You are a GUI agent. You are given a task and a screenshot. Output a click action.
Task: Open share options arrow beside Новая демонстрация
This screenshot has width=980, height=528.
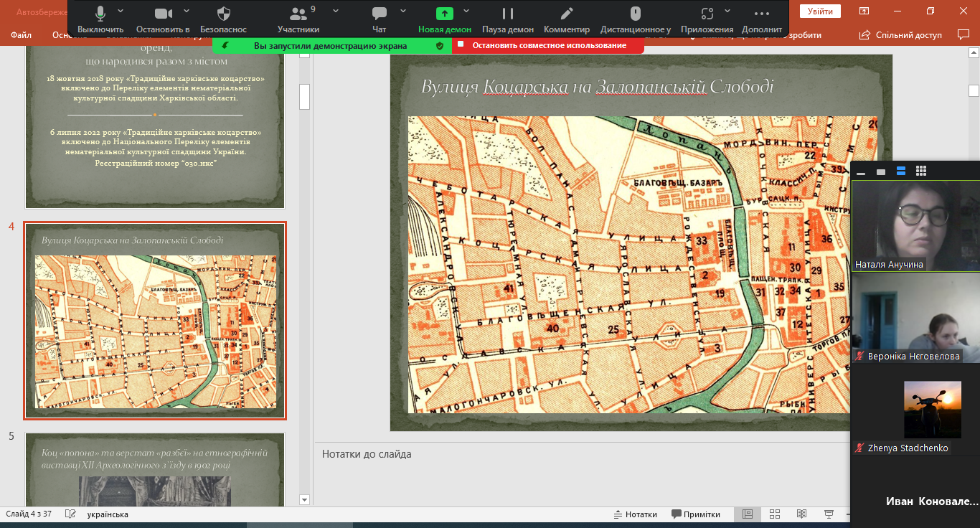click(466, 11)
